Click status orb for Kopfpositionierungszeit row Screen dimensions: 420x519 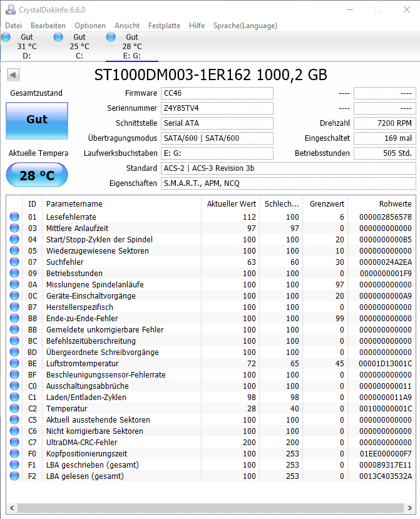click(14, 453)
